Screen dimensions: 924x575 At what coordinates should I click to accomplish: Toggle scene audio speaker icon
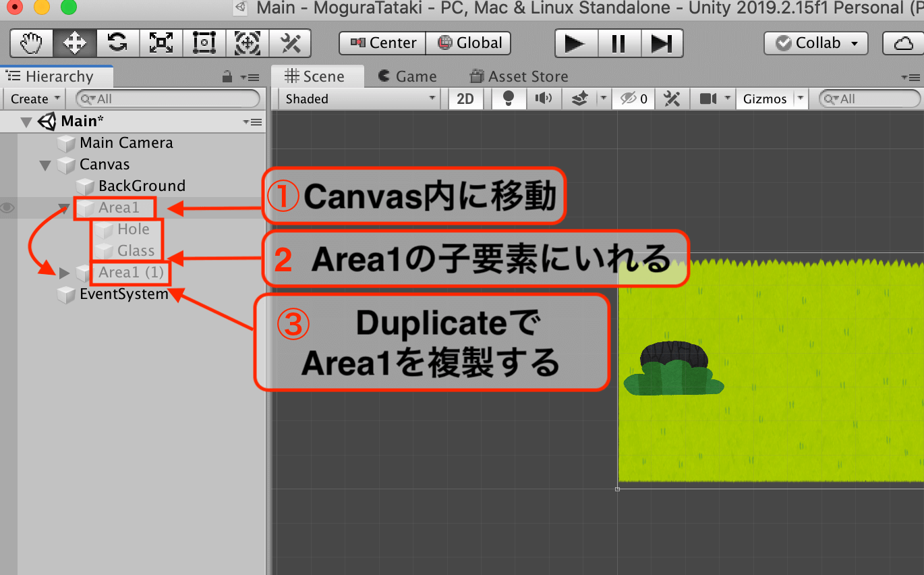coord(543,99)
